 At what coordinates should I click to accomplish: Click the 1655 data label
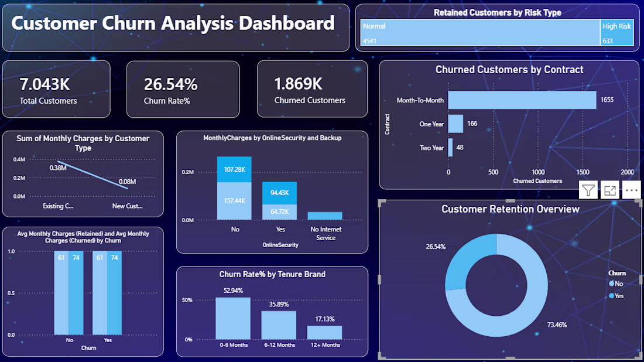(x=607, y=100)
